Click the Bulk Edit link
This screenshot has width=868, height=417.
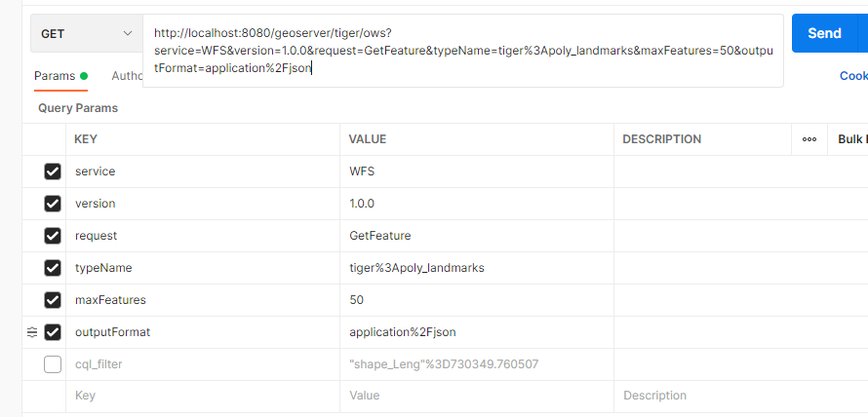point(851,139)
